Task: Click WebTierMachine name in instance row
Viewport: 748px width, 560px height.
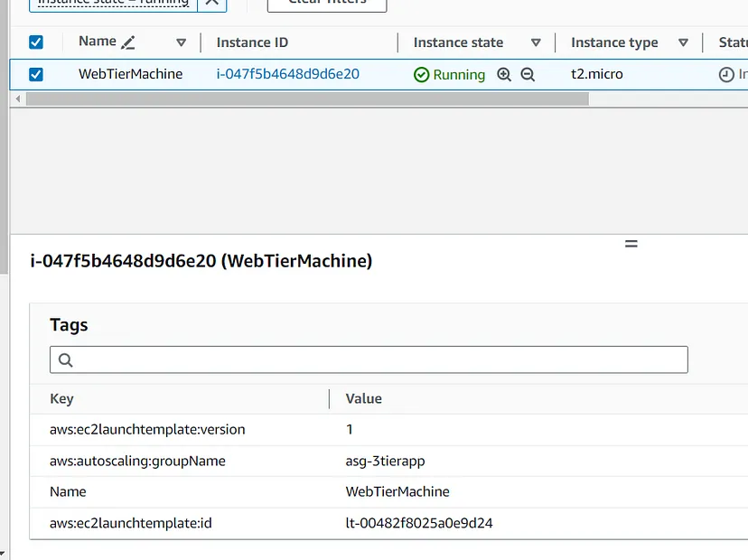Action: (130, 74)
